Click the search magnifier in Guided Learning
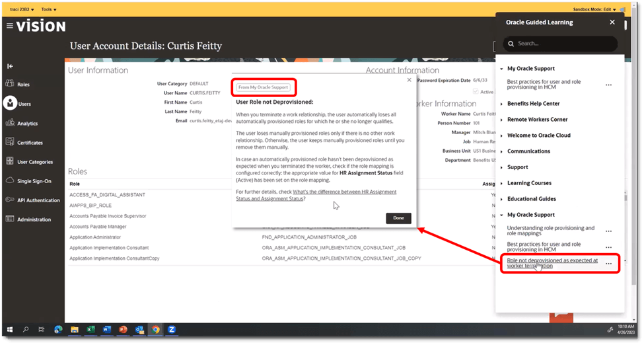Image resolution: width=644 pixels, height=349 pixels. (x=511, y=44)
